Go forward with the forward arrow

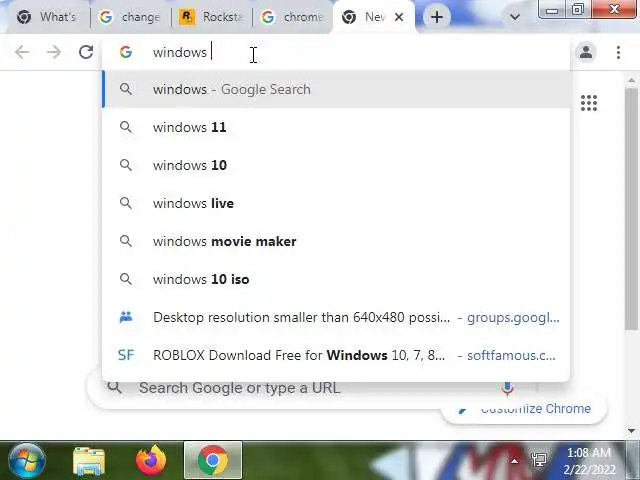54,52
